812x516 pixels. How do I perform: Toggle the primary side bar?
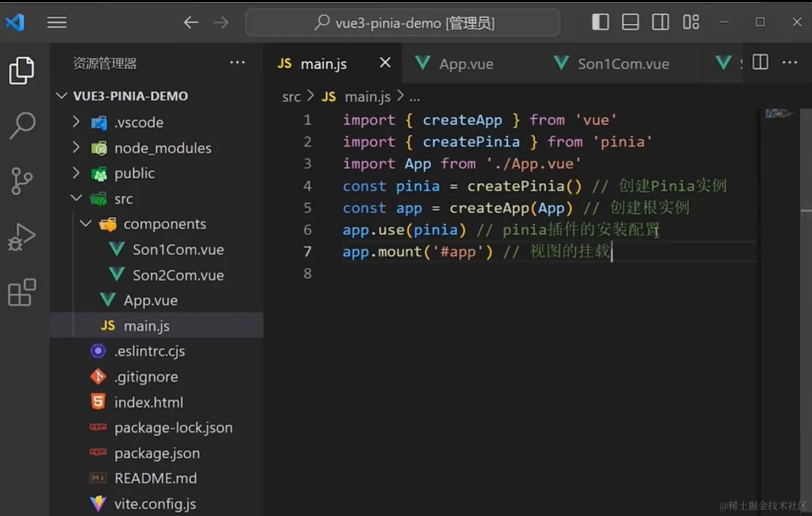[600, 22]
